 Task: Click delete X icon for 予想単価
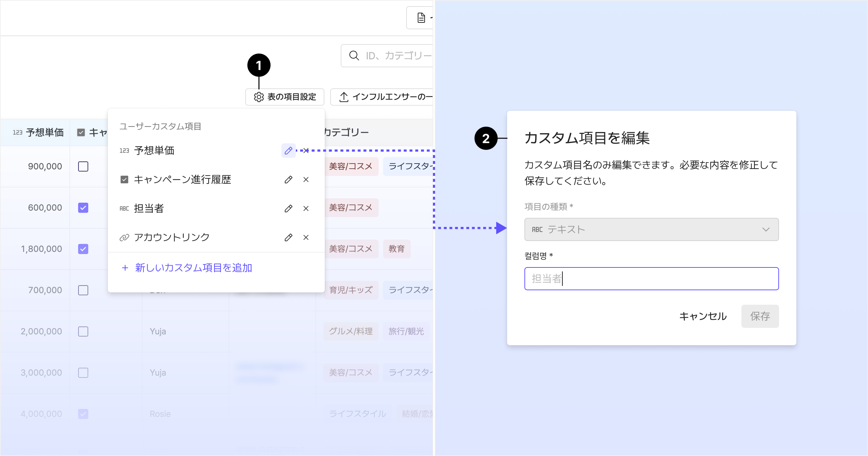click(306, 151)
